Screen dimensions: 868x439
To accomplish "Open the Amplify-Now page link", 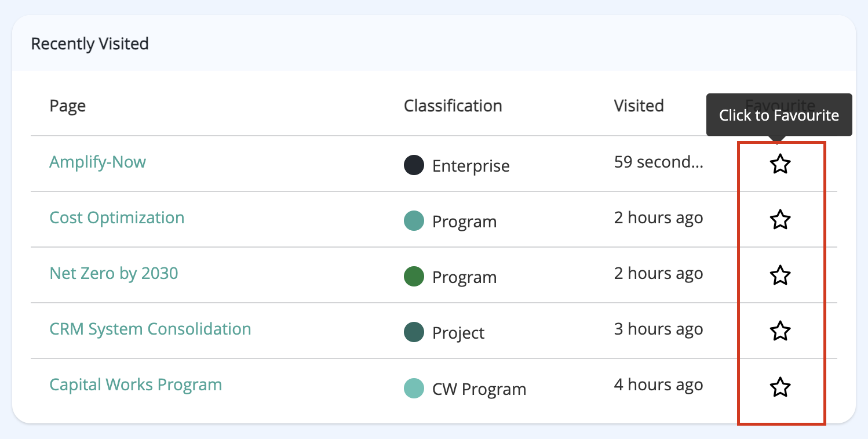I will (x=97, y=162).
